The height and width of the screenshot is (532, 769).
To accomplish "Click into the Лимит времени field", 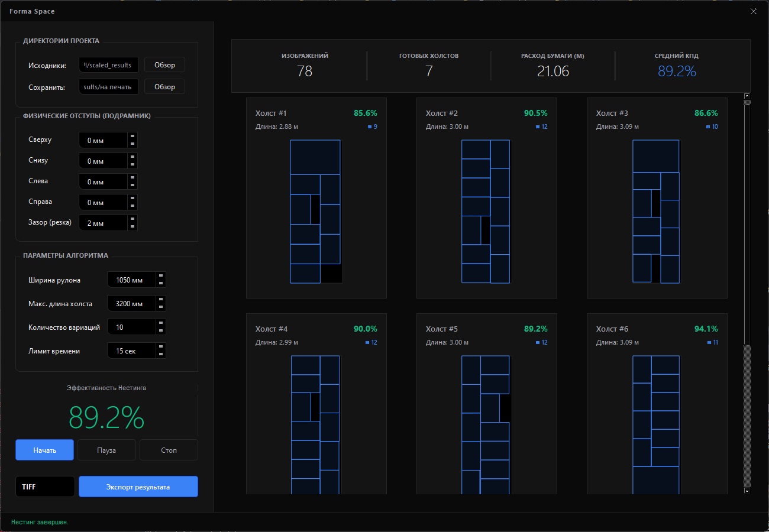I will click(x=132, y=351).
